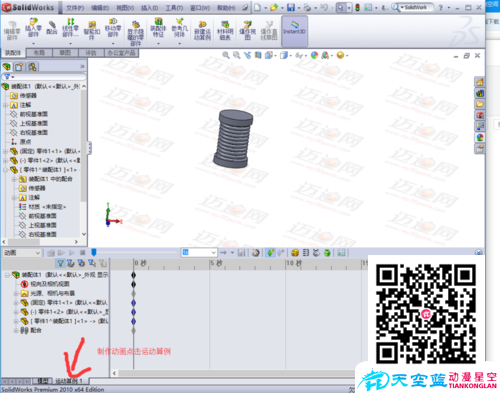Viewport: 500px width, 393px height.
Task: Click the New document icon in top toolbar
Action: pos(258,7)
